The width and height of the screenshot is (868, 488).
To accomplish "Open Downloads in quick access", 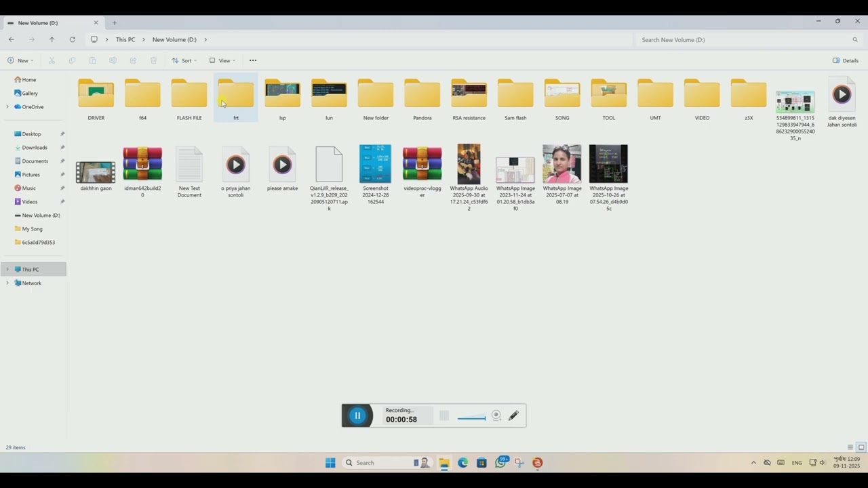I will 33,147.
